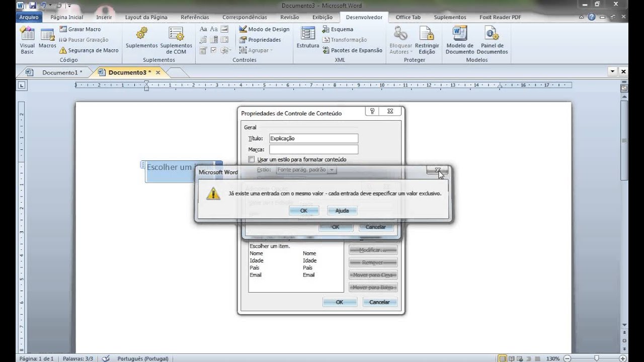
Task: Insert plain text content control
Action: (x=214, y=29)
